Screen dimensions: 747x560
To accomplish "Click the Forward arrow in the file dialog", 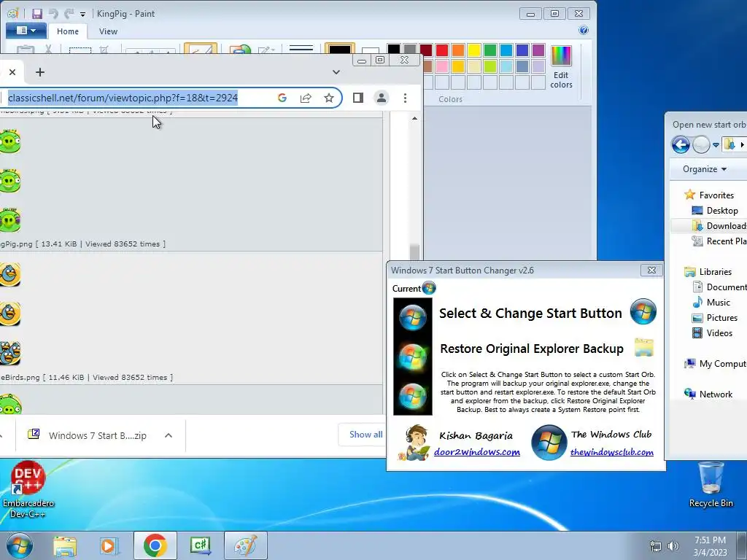I will tap(701, 144).
